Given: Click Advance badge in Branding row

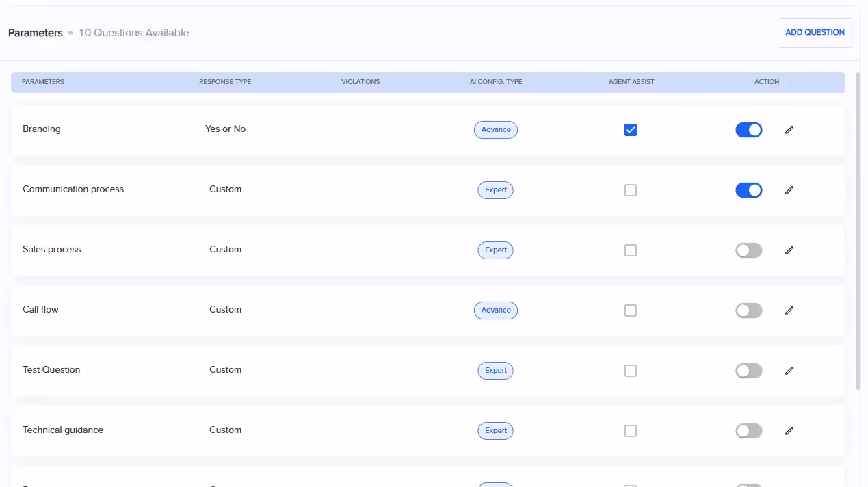Looking at the screenshot, I should click(496, 130).
